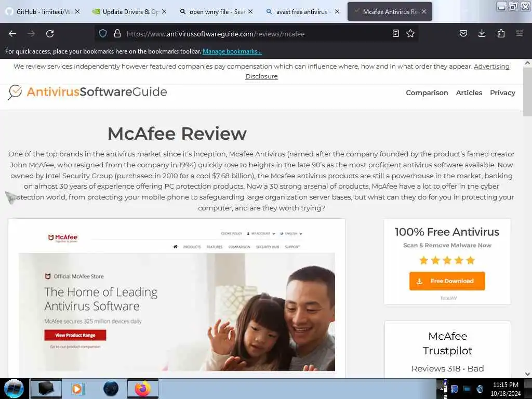Screen dimensions: 532x399
Task: Reload the current page
Action: point(50,34)
